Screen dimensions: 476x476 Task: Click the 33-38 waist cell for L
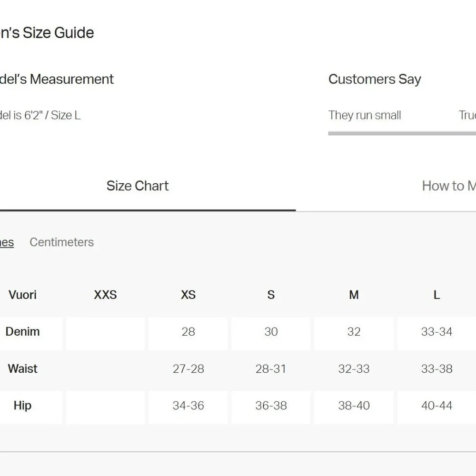[436, 369]
